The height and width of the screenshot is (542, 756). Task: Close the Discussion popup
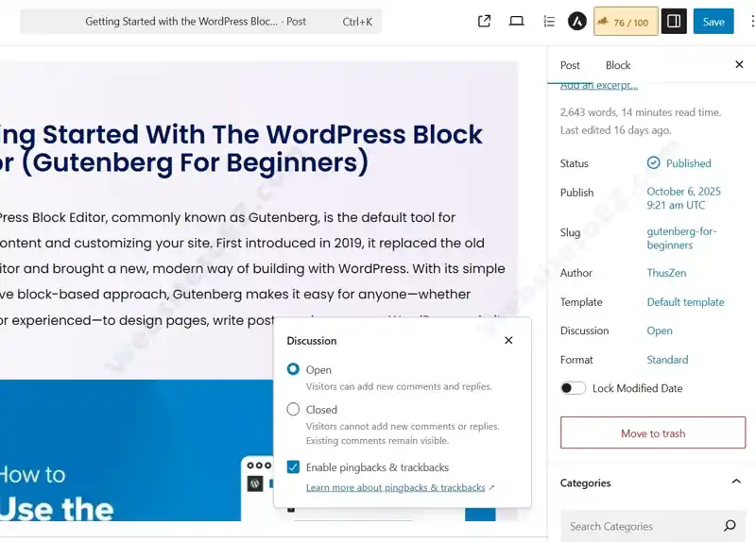coord(508,340)
